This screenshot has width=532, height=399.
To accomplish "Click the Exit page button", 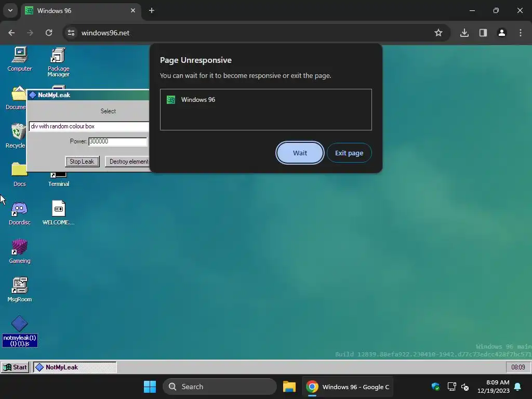I will pos(349,153).
